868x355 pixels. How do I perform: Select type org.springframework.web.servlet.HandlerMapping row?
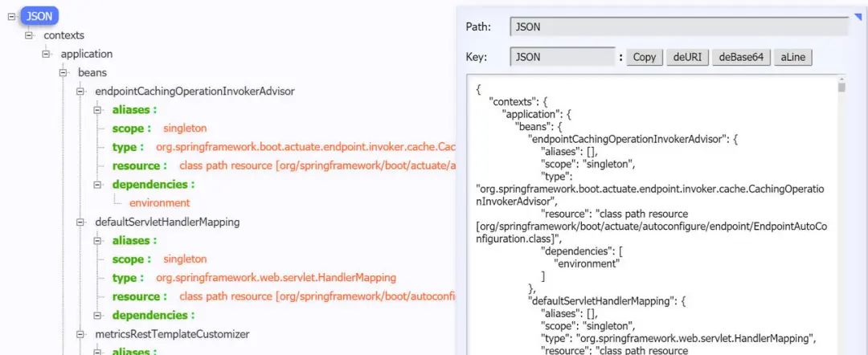tap(254, 278)
